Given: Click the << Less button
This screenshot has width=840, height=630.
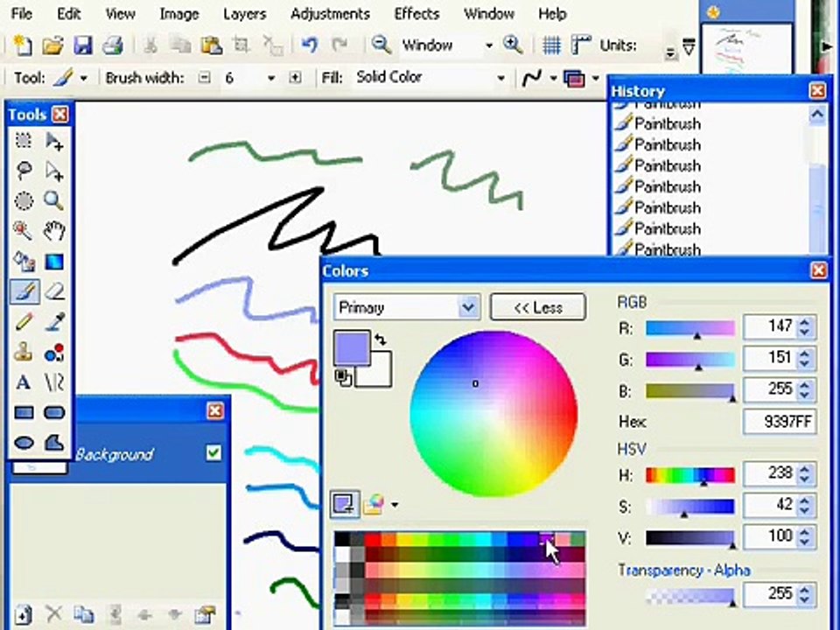Looking at the screenshot, I should [x=538, y=307].
